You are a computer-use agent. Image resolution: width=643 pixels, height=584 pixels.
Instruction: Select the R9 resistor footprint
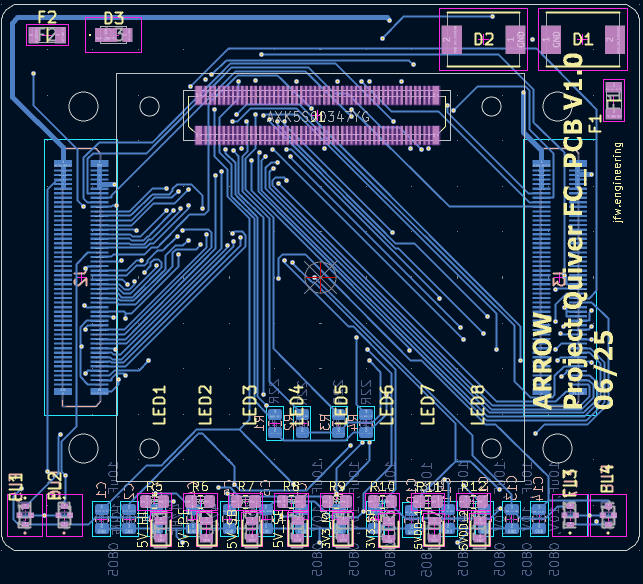(x=337, y=502)
